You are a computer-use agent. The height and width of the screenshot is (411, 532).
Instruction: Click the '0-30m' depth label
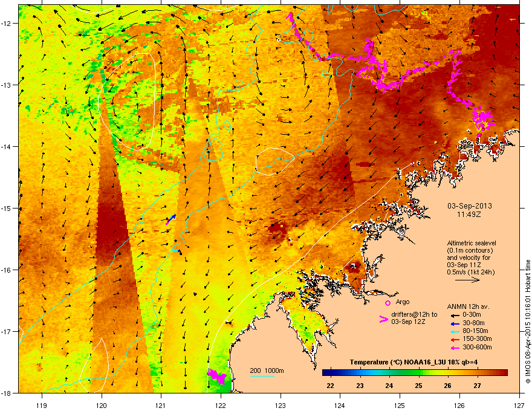click(x=472, y=315)
